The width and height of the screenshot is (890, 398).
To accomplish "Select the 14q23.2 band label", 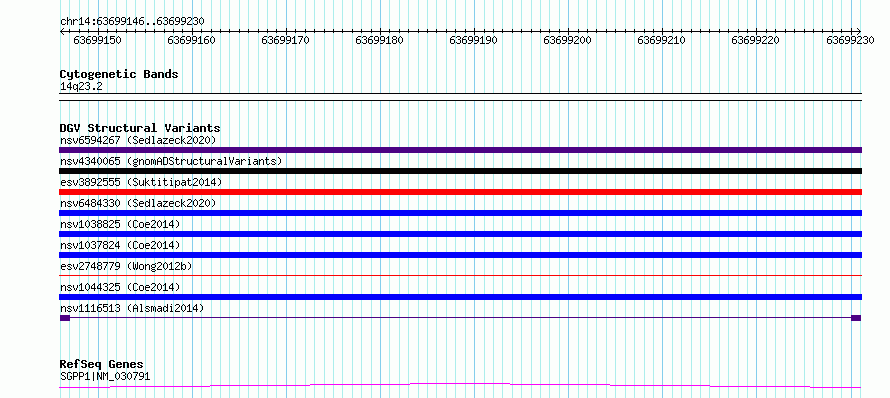I will tap(81, 87).
